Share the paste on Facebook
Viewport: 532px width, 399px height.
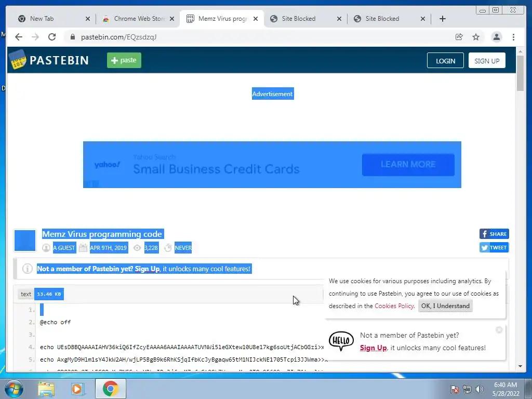[x=494, y=234]
